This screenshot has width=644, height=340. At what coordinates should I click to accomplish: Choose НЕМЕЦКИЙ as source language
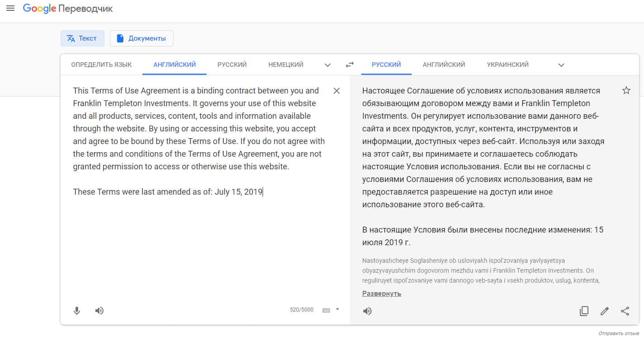tap(286, 65)
